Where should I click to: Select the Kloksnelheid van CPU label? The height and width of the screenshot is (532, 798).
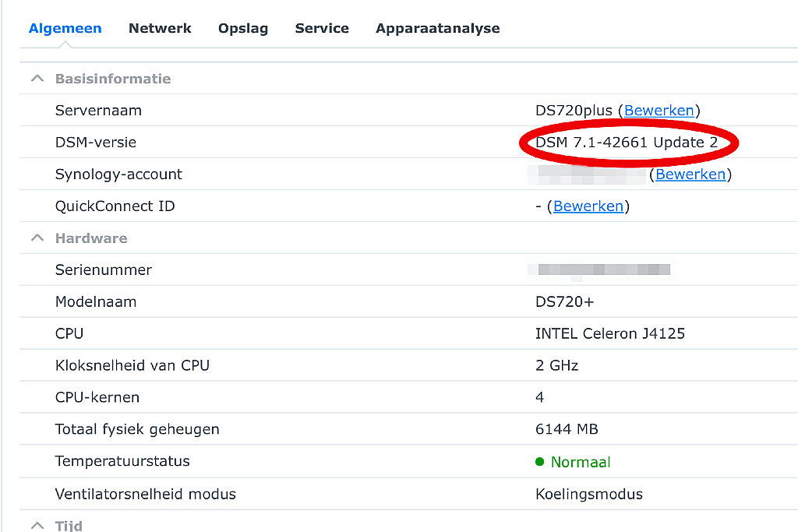point(132,365)
